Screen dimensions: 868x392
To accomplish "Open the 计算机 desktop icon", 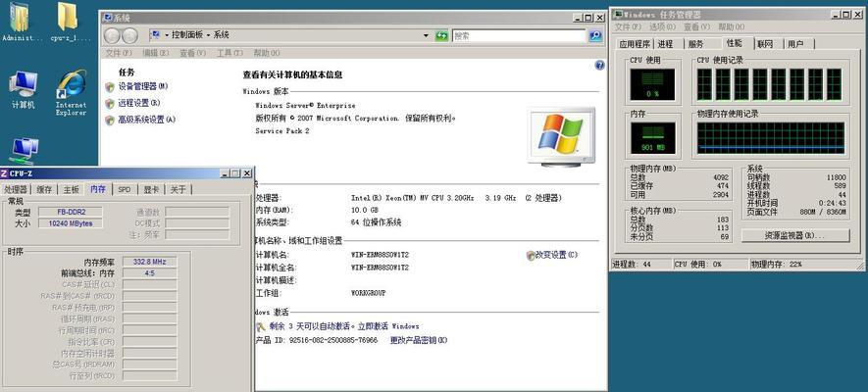I will pyautogui.click(x=24, y=89).
